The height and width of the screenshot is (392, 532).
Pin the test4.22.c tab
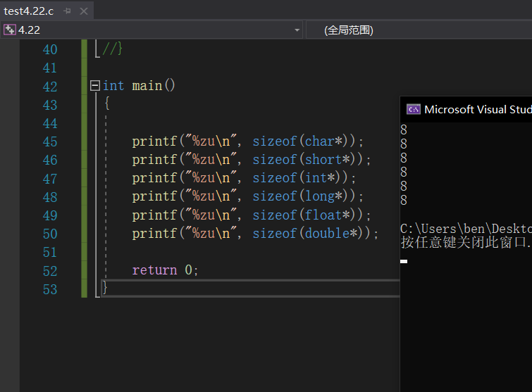(67, 11)
